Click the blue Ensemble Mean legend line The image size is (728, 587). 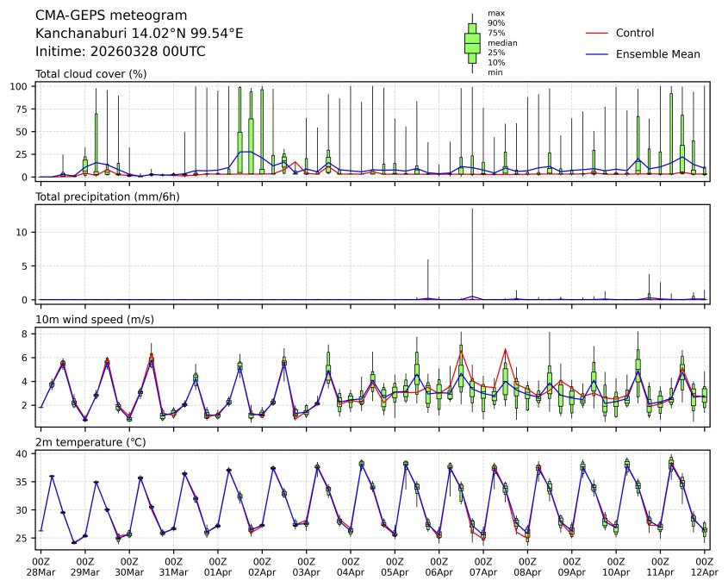point(596,54)
